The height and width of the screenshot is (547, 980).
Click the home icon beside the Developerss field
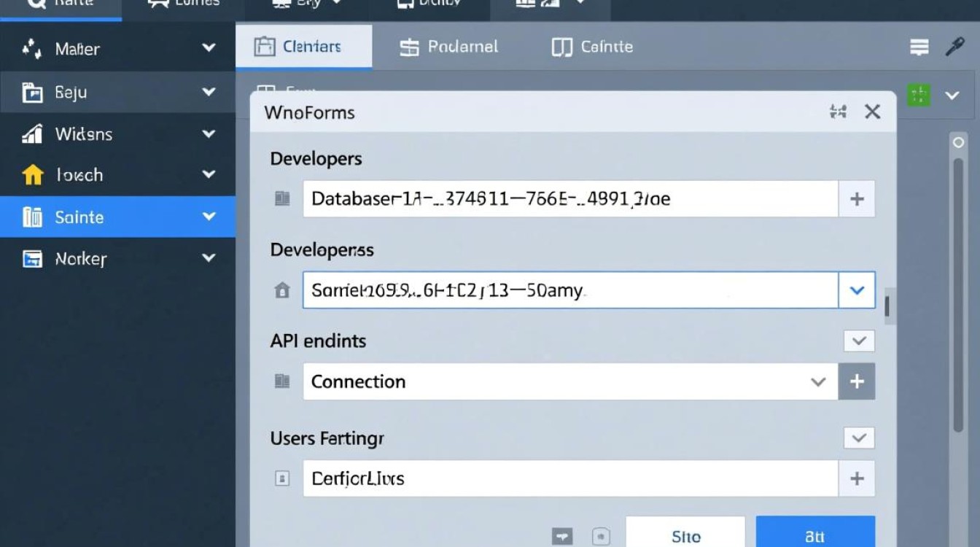coord(282,290)
